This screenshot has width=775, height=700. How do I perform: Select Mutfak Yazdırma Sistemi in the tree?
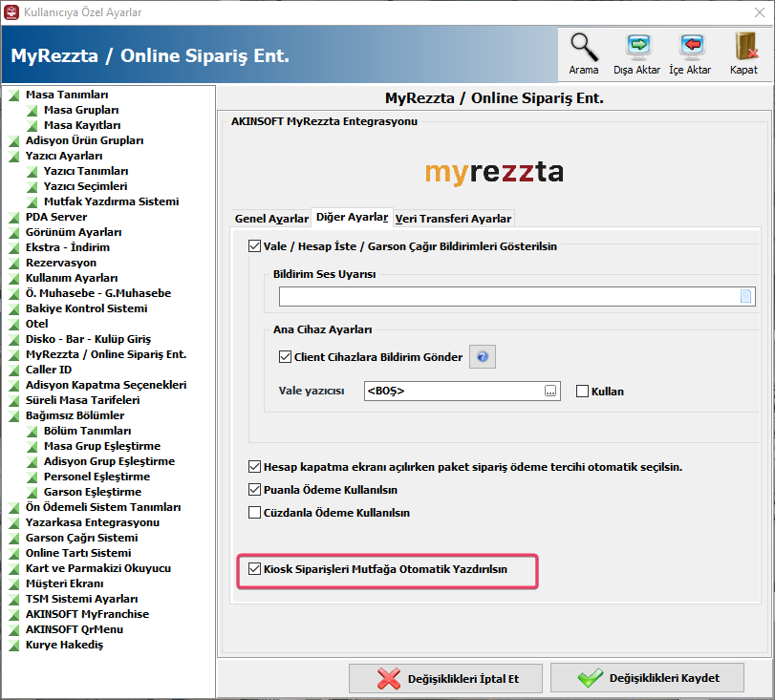point(111,202)
